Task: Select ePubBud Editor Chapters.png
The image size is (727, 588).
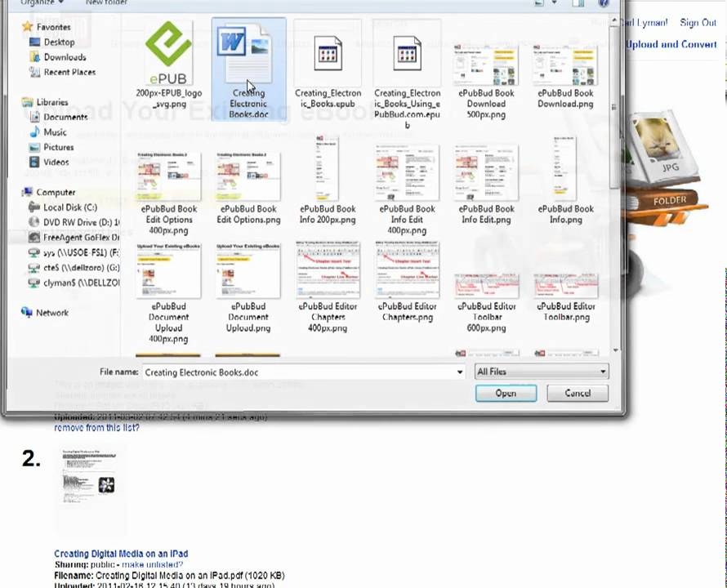Action: tap(407, 282)
